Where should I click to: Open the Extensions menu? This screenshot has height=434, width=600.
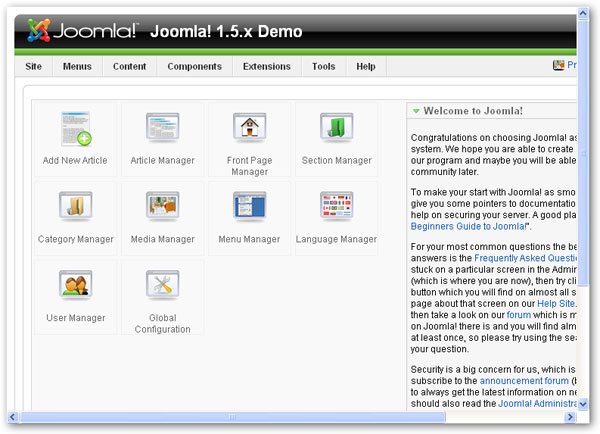267,66
